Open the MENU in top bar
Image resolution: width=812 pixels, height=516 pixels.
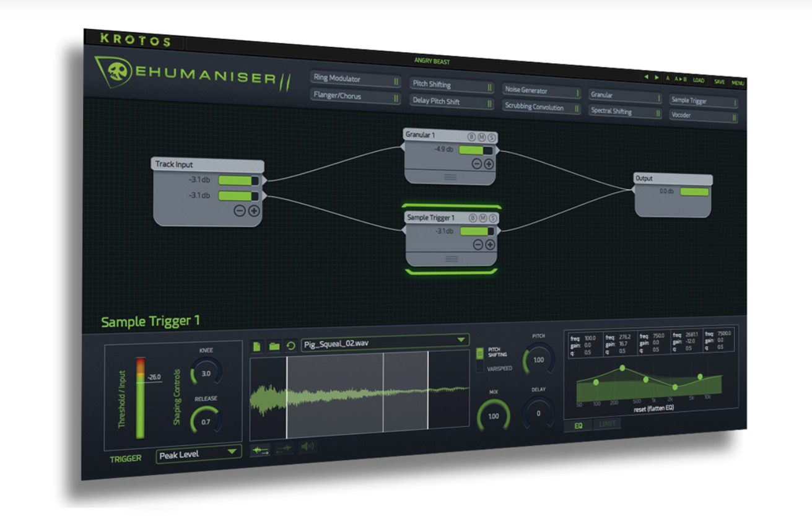point(738,83)
